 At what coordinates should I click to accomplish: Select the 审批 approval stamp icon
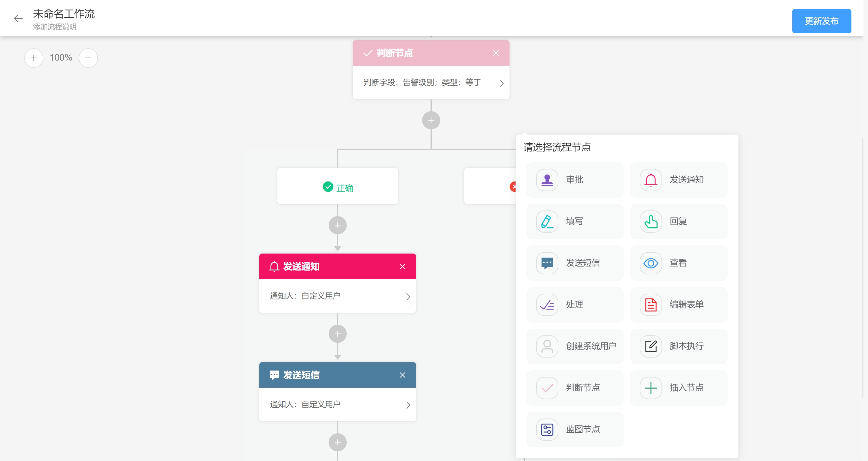tap(547, 180)
